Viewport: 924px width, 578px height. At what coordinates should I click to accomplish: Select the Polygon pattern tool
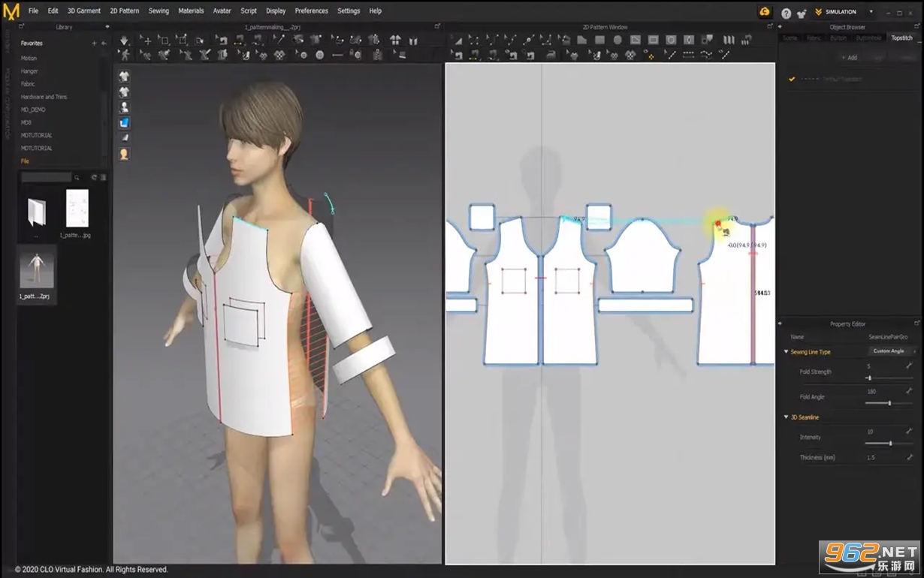(581, 41)
